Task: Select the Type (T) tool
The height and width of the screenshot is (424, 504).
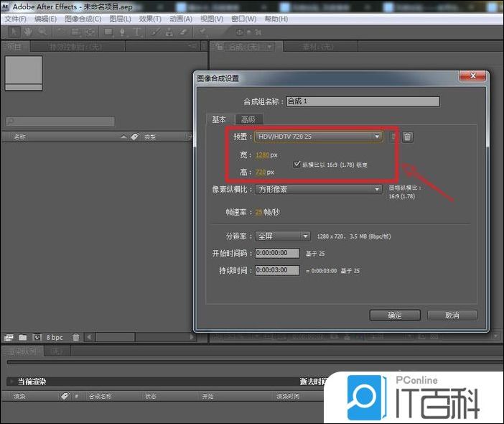Action: pos(136,32)
